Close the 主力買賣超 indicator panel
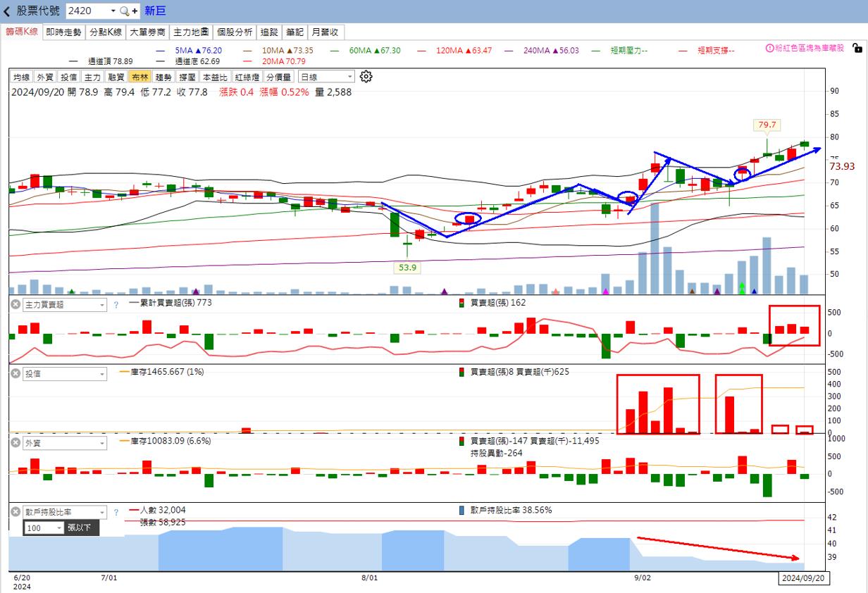 (x=16, y=304)
